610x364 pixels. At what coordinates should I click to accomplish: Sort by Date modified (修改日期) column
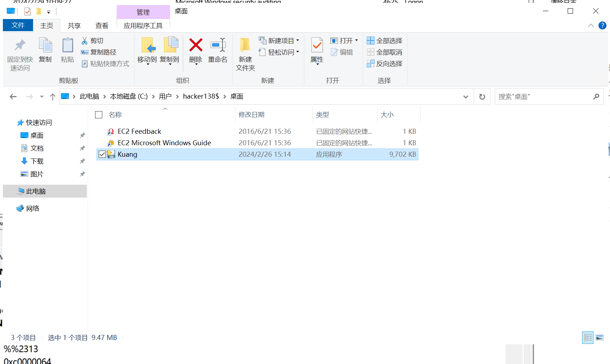[252, 115]
